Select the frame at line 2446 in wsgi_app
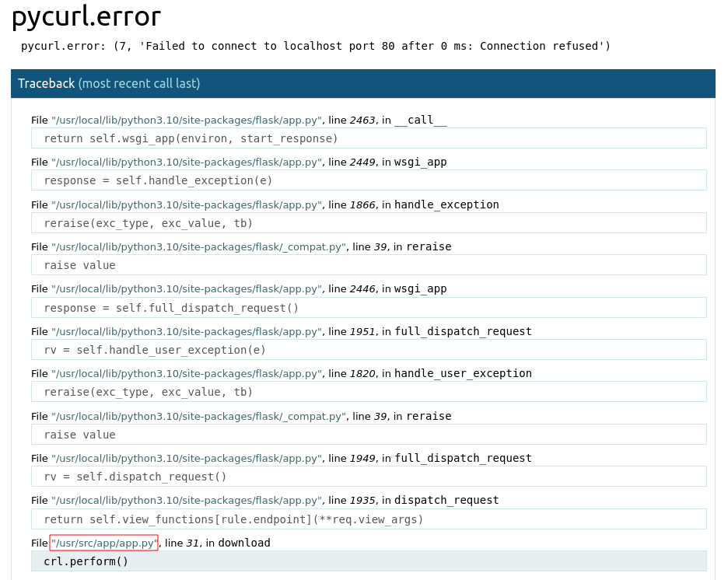Viewport: 728px width, 580px height. click(239, 289)
